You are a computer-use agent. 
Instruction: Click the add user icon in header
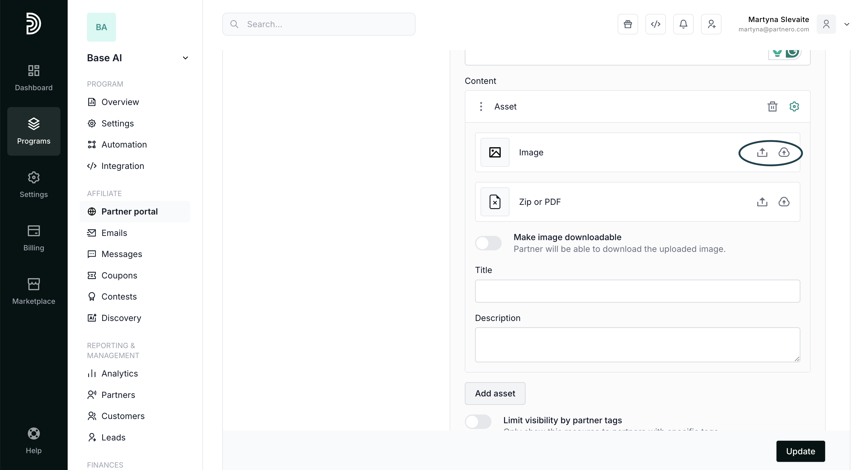pos(711,24)
